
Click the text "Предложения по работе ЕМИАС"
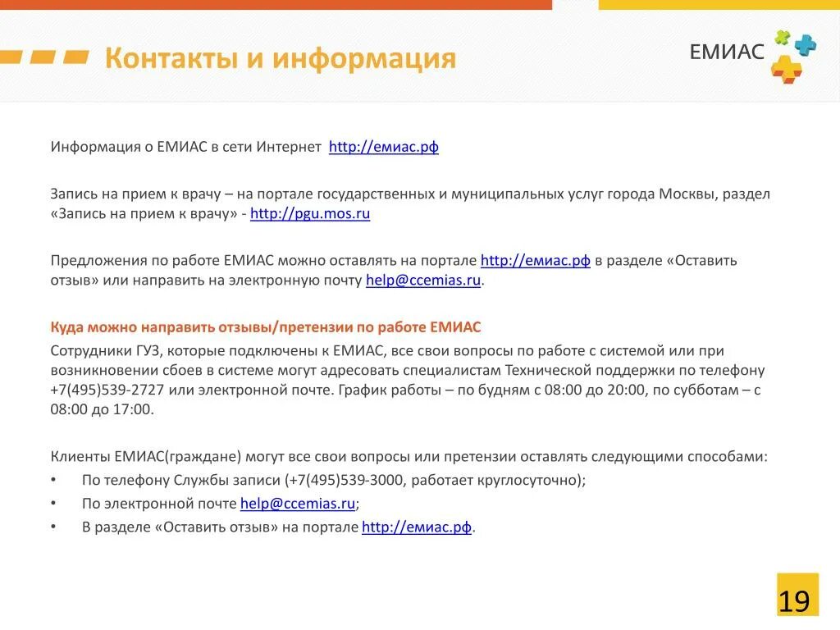[162, 260]
